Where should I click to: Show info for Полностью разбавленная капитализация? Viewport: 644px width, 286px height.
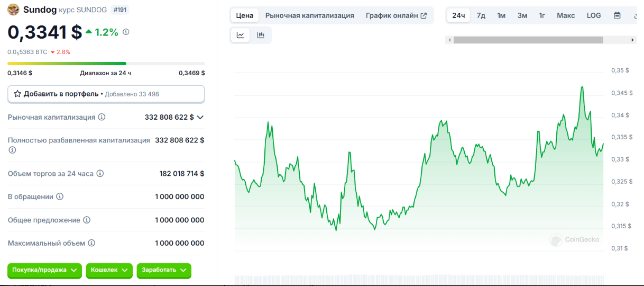pos(12,150)
